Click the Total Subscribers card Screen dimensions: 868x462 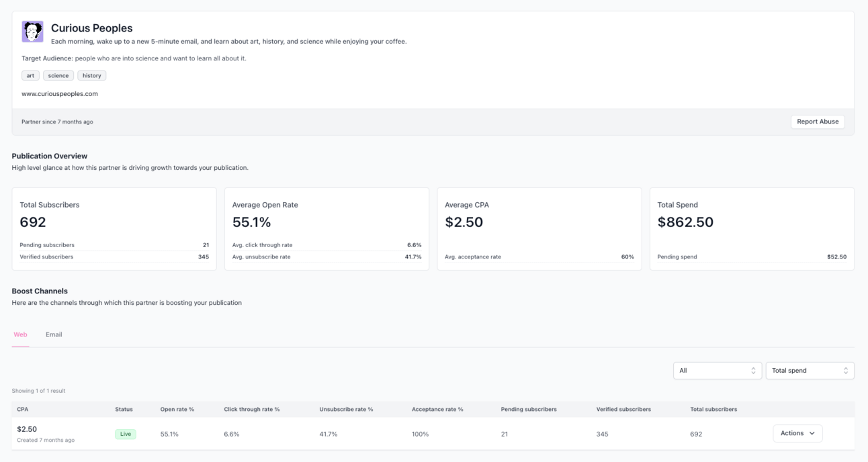click(x=114, y=229)
